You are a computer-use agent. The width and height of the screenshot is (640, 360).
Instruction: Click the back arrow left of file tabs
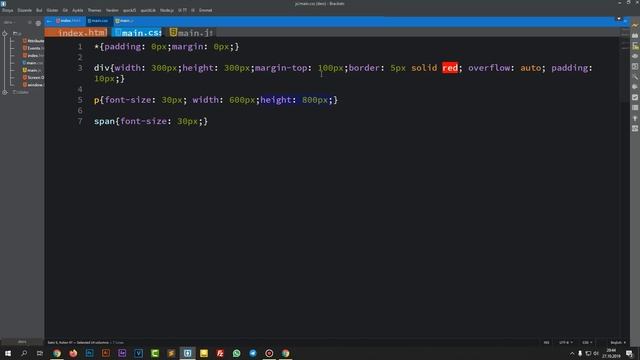[x=49, y=21]
